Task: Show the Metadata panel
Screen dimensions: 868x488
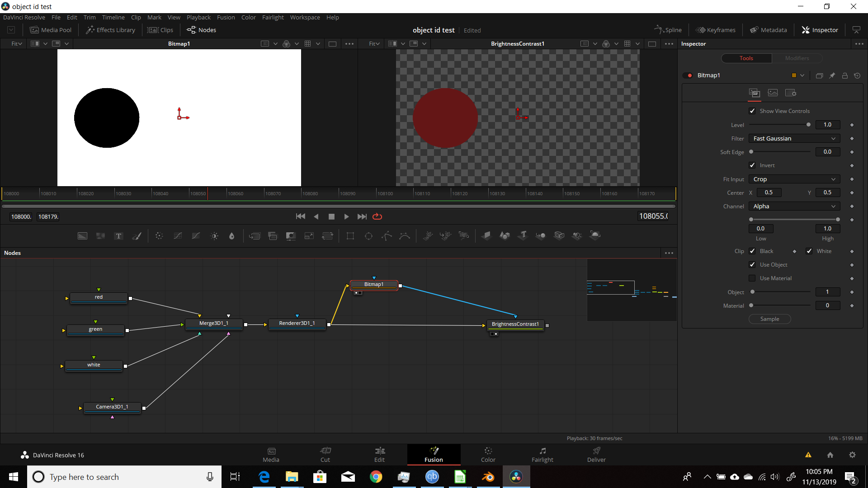Action: [x=769, y=30]
